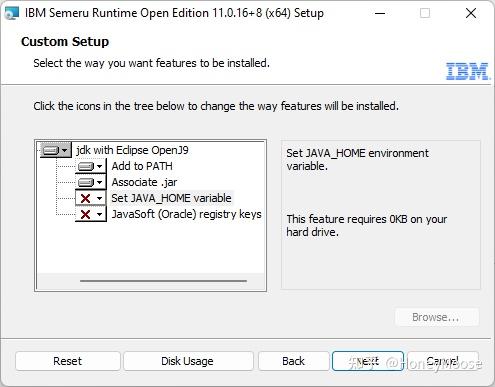Open the Disk Usage dialog
Screen dimensions: 495x387
click(188, 361)
